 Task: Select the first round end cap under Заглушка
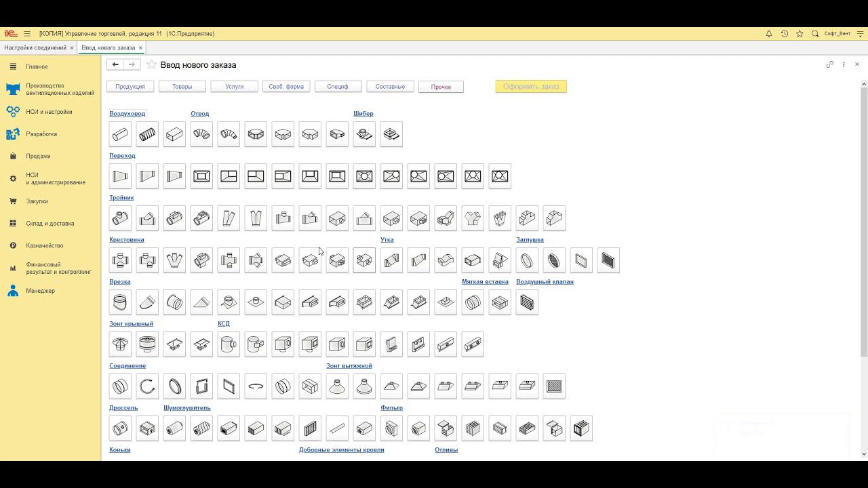527,260
